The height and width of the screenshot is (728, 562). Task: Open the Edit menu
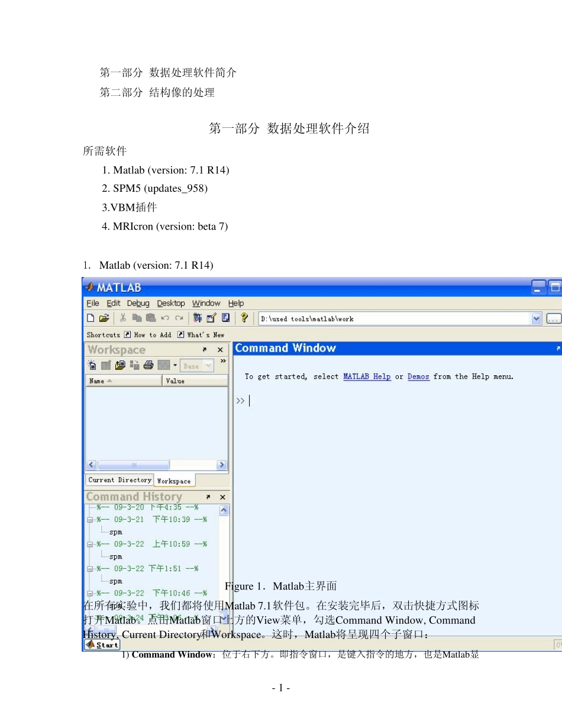[x=114, y=303]
